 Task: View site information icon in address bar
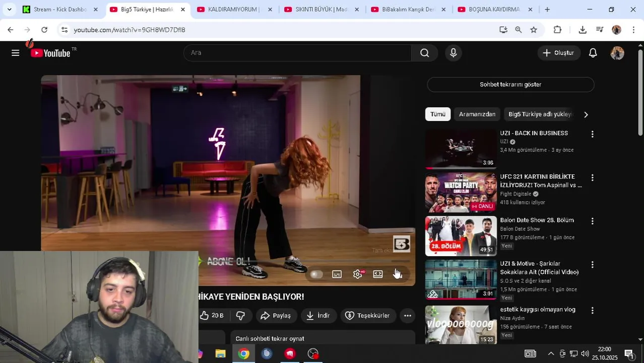pos(64,30)
